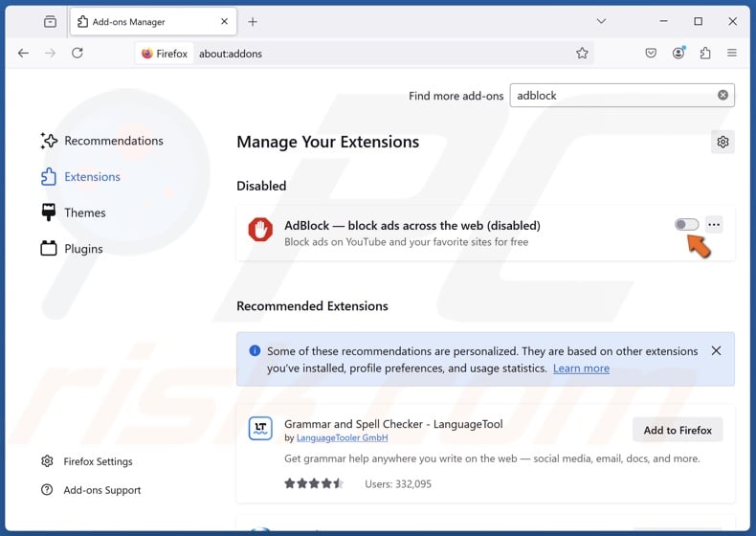
Task: Open the Themes sidebar section
Action: [x=74, y=212]
